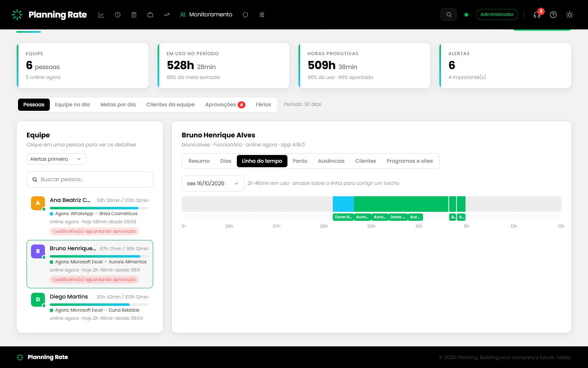This screenshot has height=368, width=588.
Task: Open the Clientes detail tab
Action: [x=365, y=161]
